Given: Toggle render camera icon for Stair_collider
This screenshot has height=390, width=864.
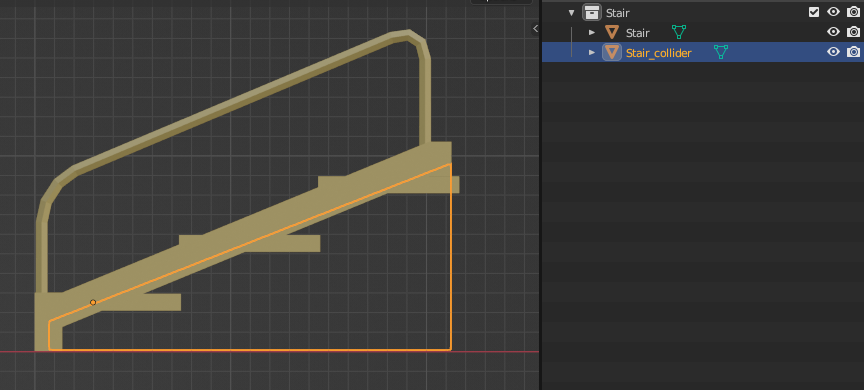Looking at the screenshot, I should pos(853,52).
